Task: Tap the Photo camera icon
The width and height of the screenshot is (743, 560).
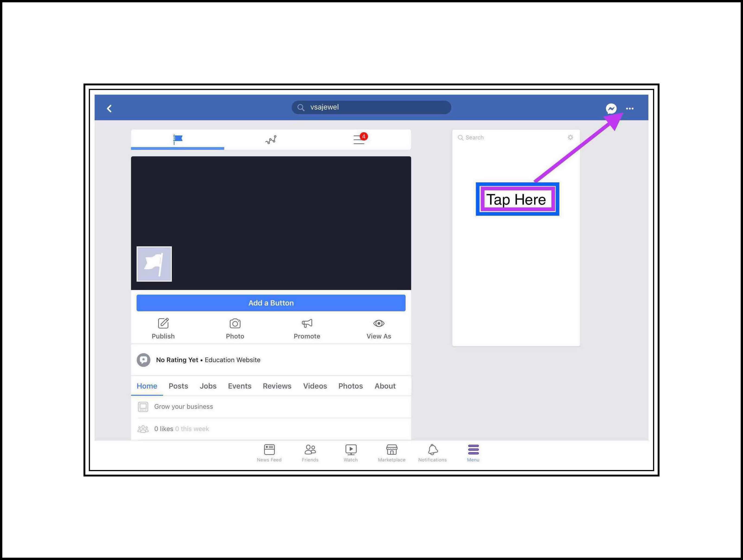Action: point(235,324)
